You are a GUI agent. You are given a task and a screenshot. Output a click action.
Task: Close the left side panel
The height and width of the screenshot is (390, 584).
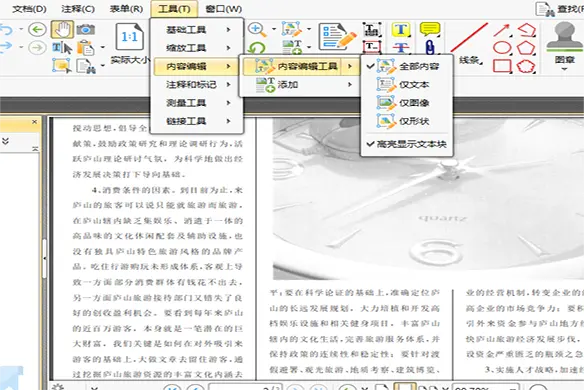(34, 122)
